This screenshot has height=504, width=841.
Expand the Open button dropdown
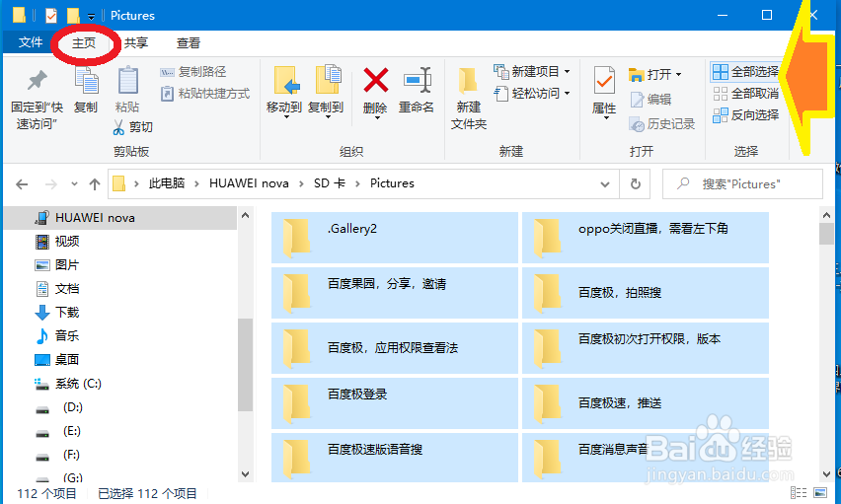678,74
